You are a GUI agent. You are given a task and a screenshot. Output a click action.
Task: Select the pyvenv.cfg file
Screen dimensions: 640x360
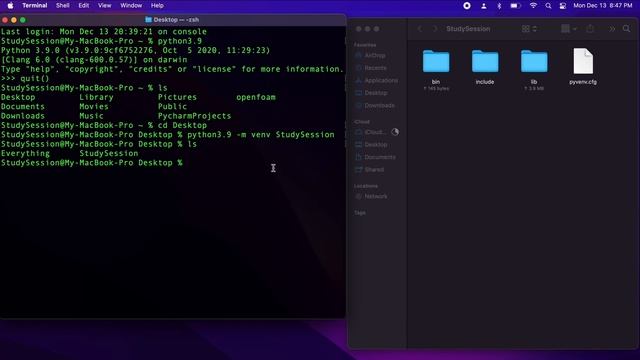coord(583,61)
